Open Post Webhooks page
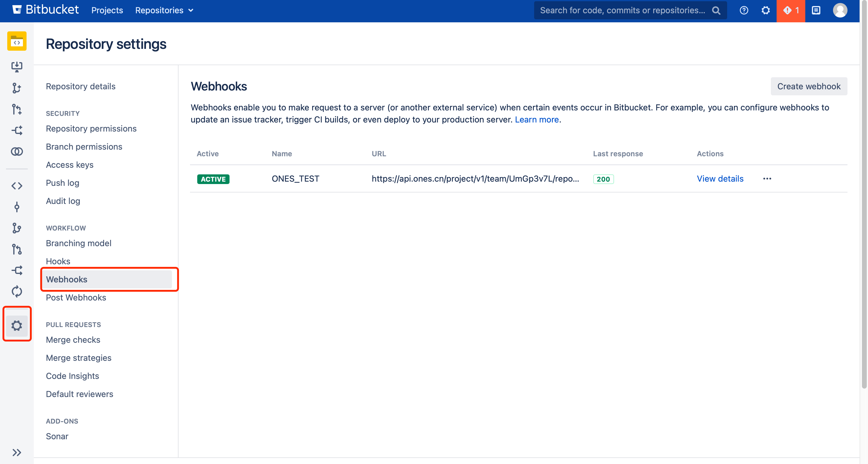Screen dimensions: 868x464 pos(76,297)
